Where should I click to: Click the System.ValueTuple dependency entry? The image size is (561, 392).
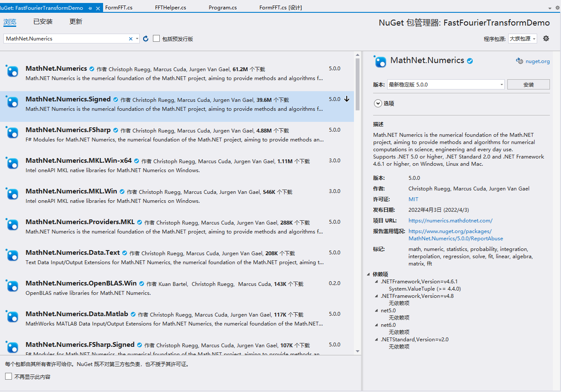point(425,289)
